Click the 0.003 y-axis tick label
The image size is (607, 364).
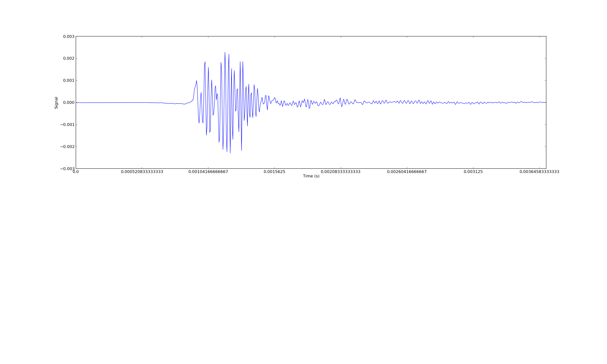[x=69, y=37]
